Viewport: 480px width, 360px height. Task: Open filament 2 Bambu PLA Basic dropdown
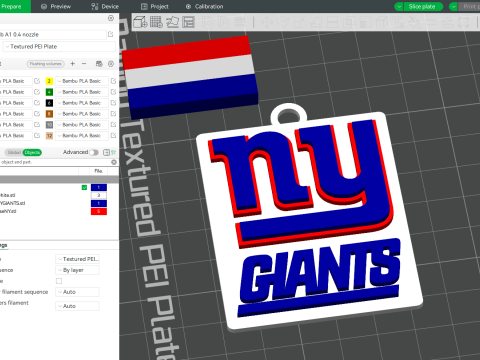[x=82, y=81]
